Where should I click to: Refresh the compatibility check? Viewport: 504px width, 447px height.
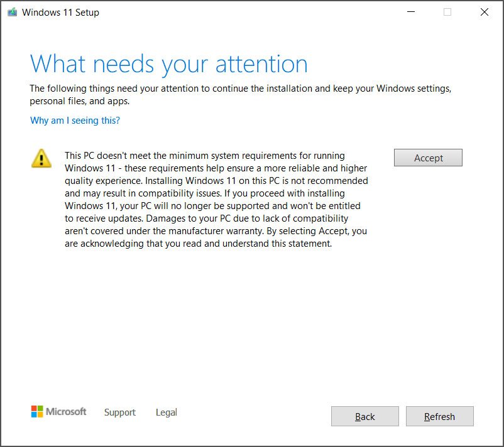(439, 416)
